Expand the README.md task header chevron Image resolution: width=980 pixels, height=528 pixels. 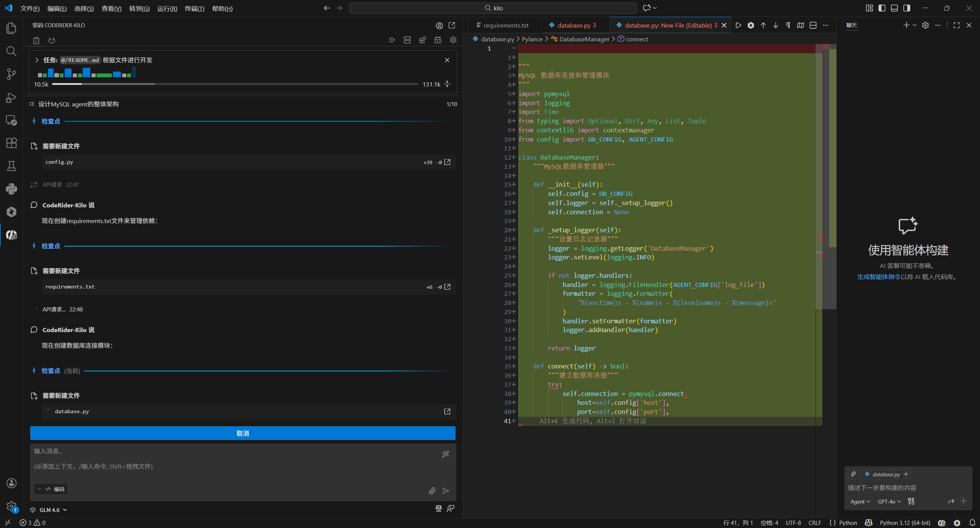(37, 60)
